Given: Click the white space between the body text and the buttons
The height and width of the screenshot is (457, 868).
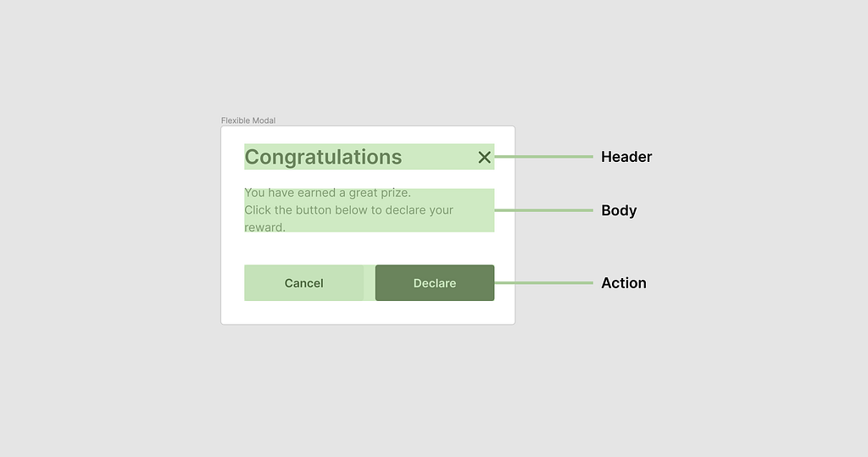Looking at the screenshot, I should [x=368, y=248].
